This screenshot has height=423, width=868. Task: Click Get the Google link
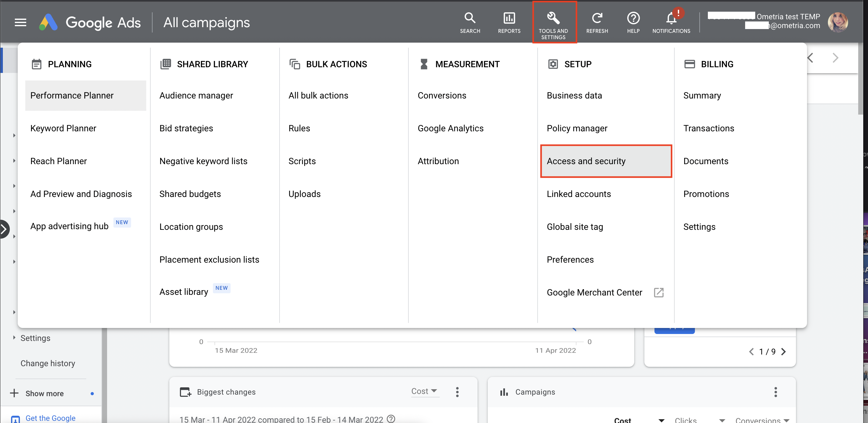coord(51,418)
